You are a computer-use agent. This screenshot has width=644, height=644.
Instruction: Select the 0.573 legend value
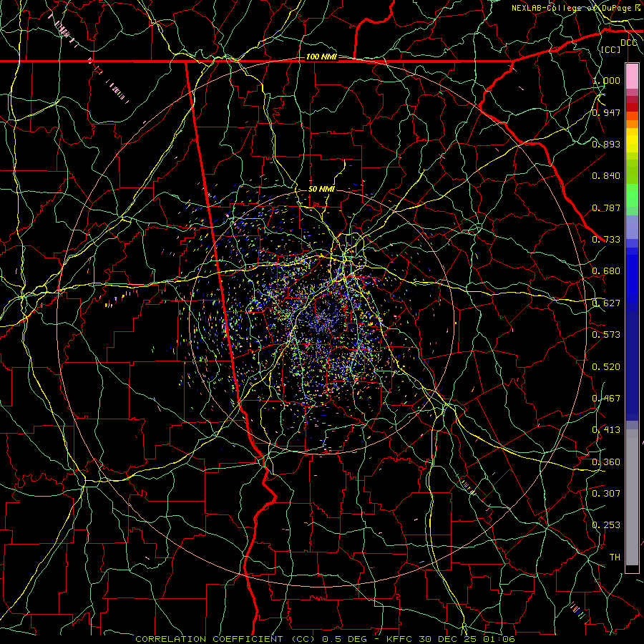click(606, 334)
